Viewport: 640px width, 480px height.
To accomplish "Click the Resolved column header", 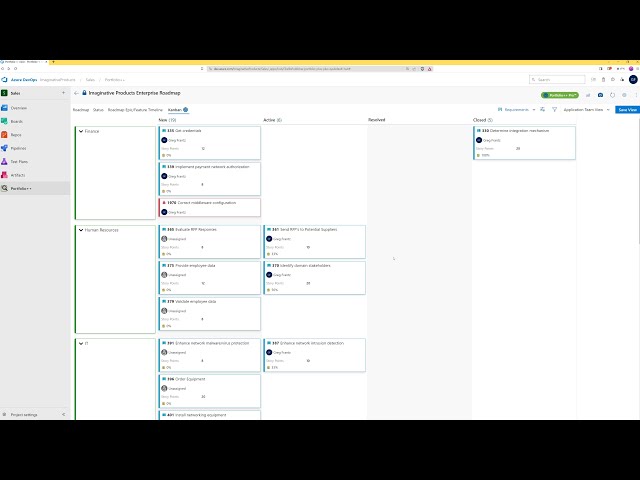I will [376, 120].
